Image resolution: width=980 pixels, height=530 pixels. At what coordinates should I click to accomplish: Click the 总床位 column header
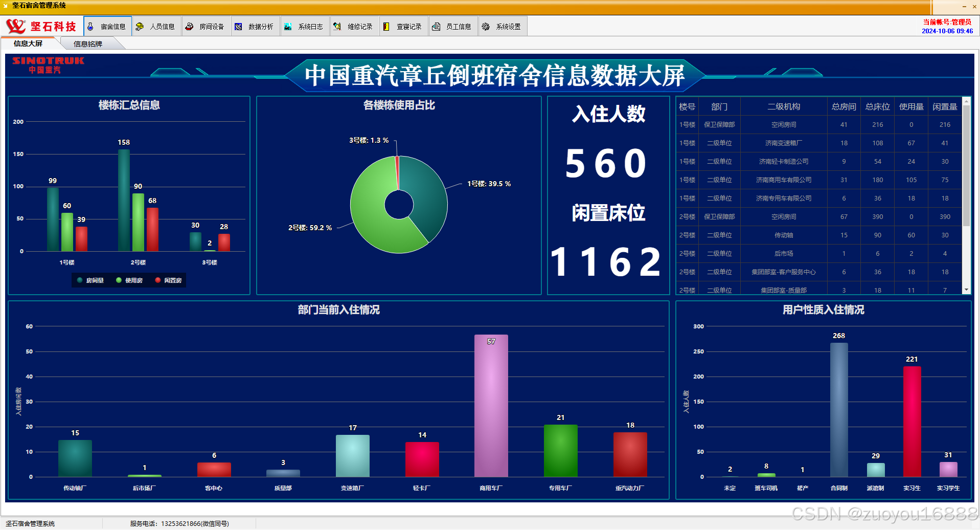point(878,106)
